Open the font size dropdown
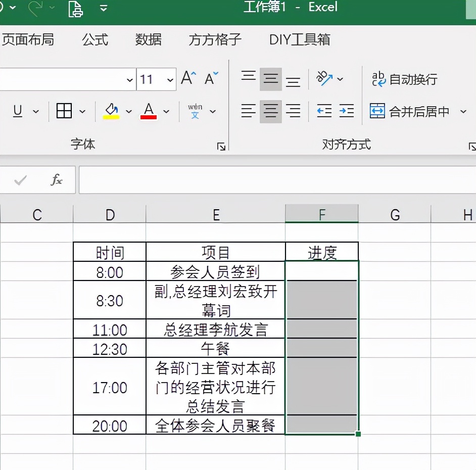This screenshot has width=476, height=470. pos(171,79)
